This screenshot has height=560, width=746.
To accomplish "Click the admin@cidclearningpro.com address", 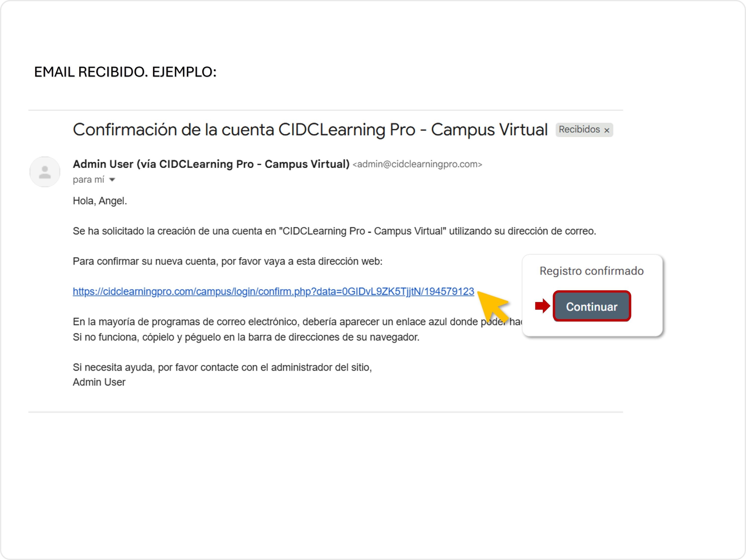I will 417,164.
